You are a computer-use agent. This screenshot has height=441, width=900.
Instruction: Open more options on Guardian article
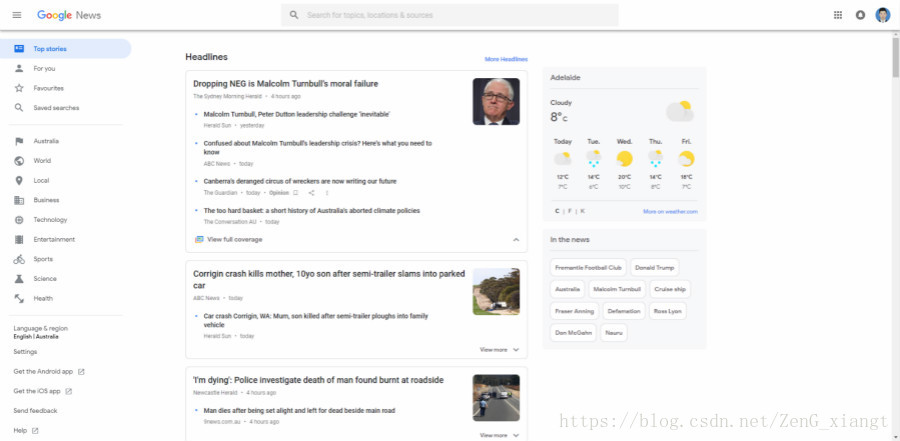(327, 193)
